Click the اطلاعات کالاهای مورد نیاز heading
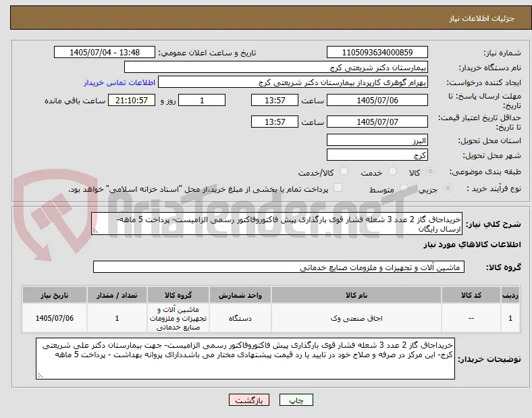Screen dimensions: 532x418 pos(472,244)
